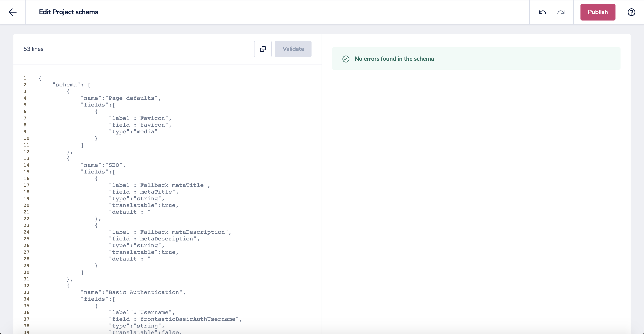This screenshot has height=334, width=644.
Task: Click the 53 lines label
Action: pyautogui.click(x=33, y=49)
